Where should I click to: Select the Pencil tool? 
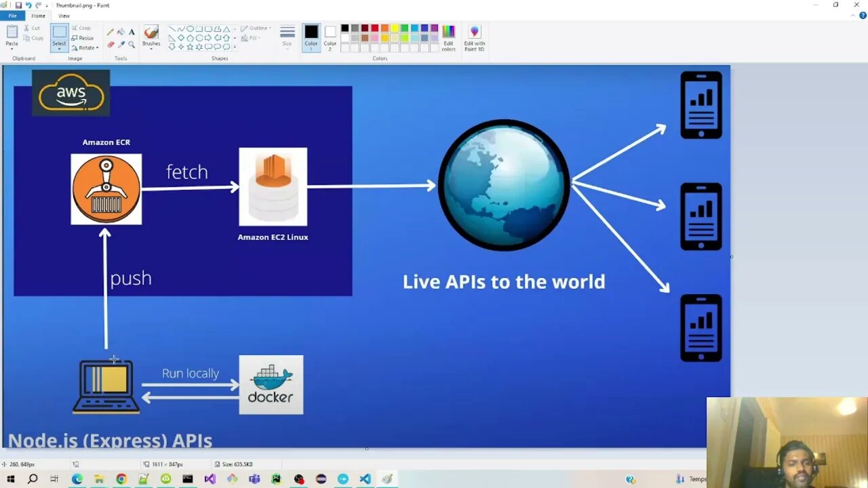110,32
